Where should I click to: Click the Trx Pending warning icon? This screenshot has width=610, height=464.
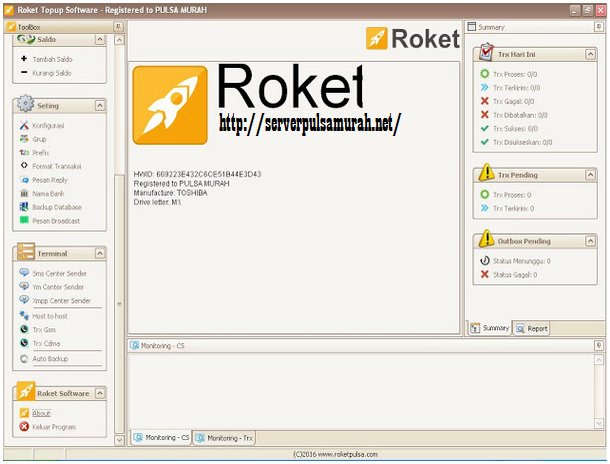click(486, 173)
